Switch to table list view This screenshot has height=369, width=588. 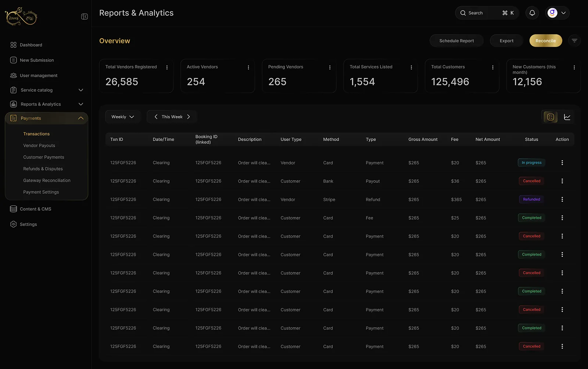point(551,117)
